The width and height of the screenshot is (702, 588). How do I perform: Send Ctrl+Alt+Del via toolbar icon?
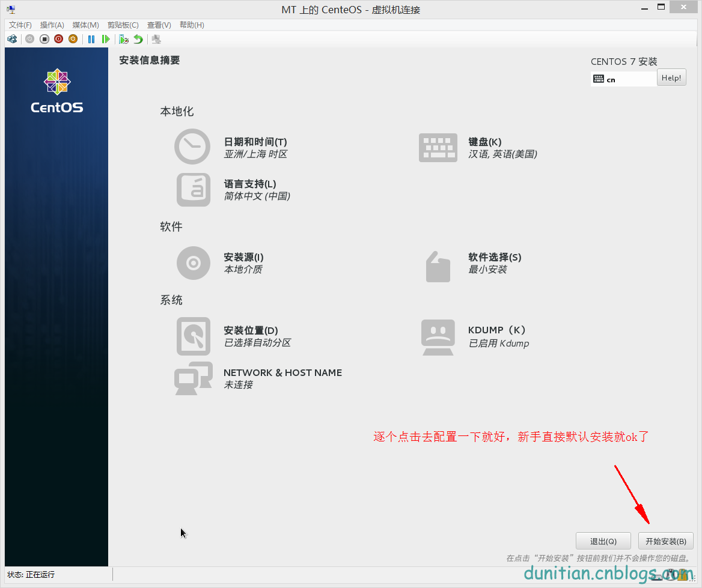click(12, 40)
